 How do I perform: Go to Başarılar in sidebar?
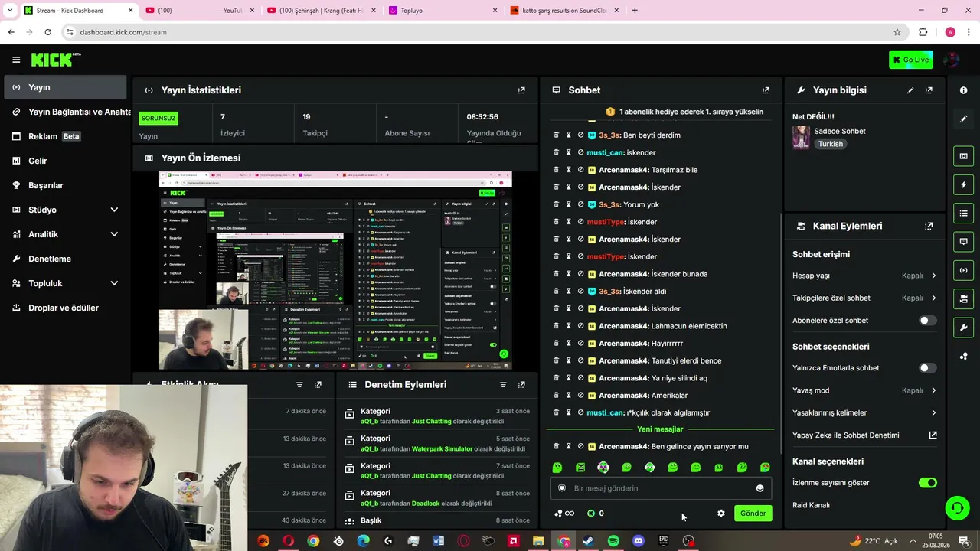[x=65, y=185]
